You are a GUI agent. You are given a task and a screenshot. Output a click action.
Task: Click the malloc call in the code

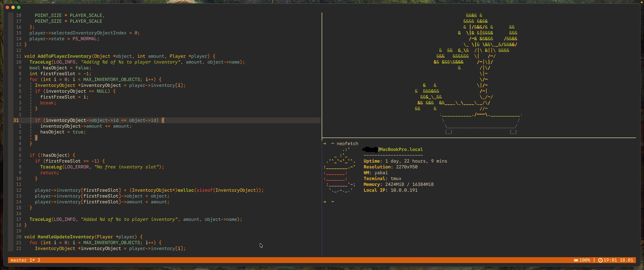186,190
